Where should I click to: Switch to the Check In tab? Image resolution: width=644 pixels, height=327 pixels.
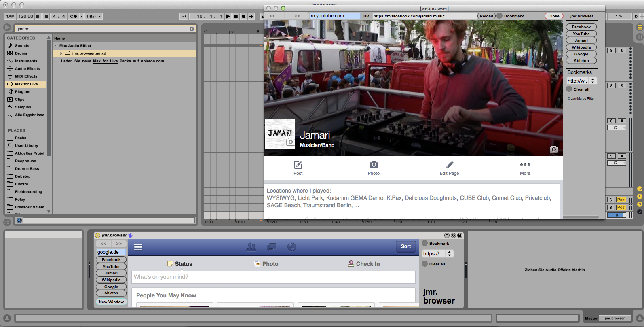[x=364, y=264]
